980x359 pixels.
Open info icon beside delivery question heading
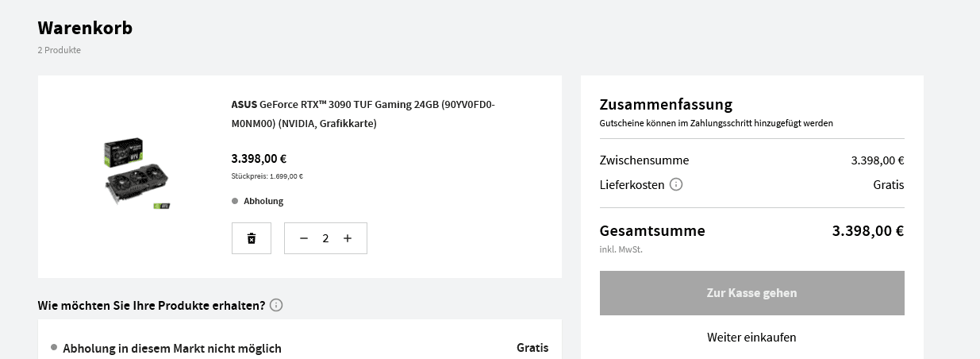276,305
